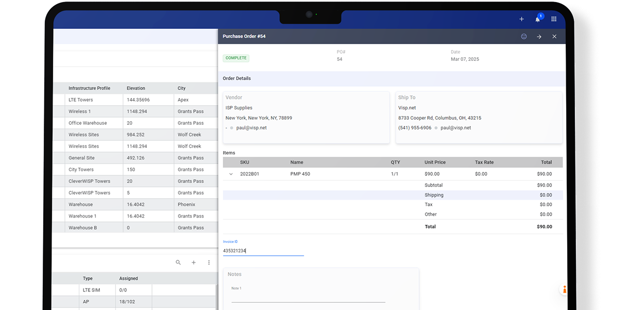
Task: Click the elevation value 984.252
Action: (135, 135)
